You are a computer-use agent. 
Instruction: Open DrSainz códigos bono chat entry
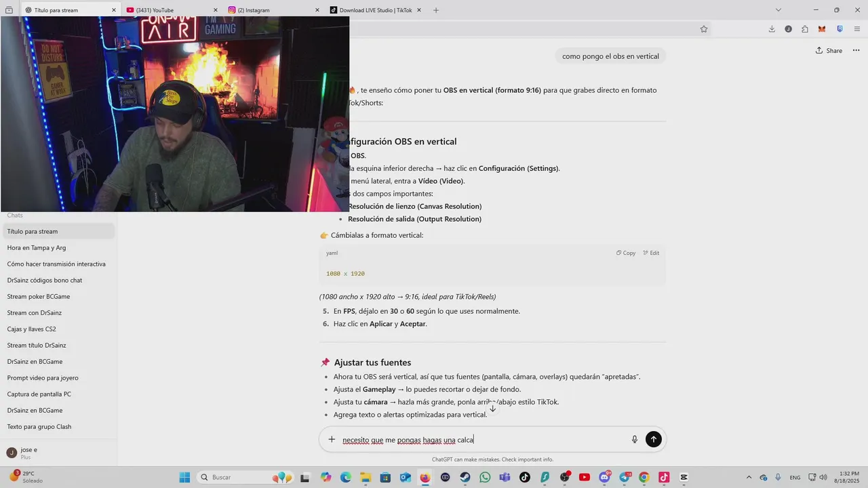pos(58,281)
